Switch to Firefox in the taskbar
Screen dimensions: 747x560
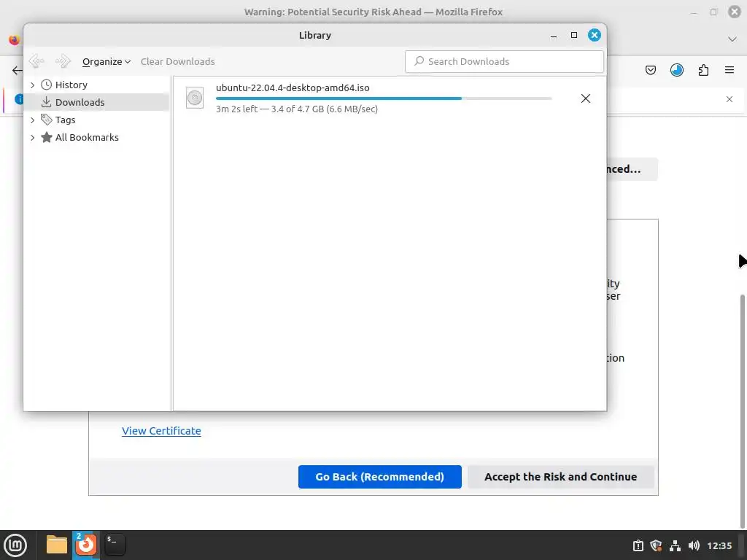point(86,544)
